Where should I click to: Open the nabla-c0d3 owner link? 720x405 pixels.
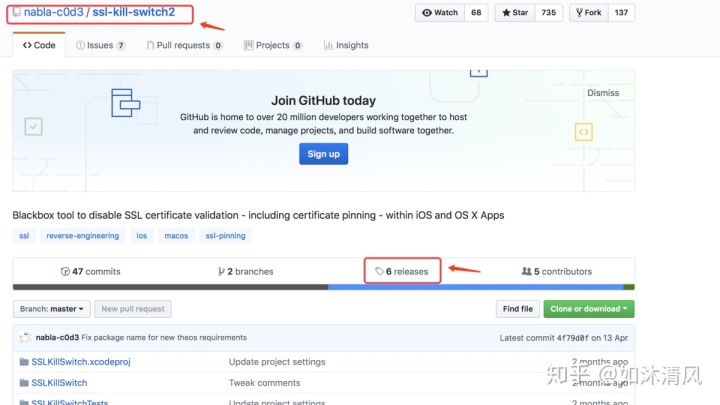(54, 12)
